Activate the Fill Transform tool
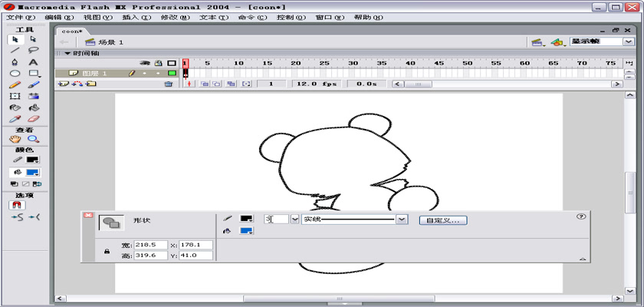 pos(33,96)
